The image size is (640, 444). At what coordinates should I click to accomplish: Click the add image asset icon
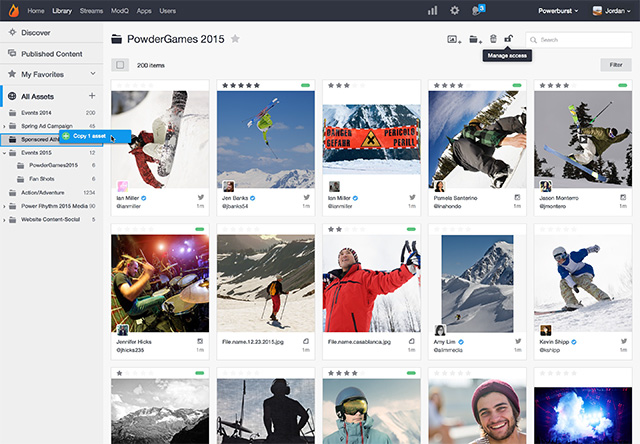[x=453, y=39]
